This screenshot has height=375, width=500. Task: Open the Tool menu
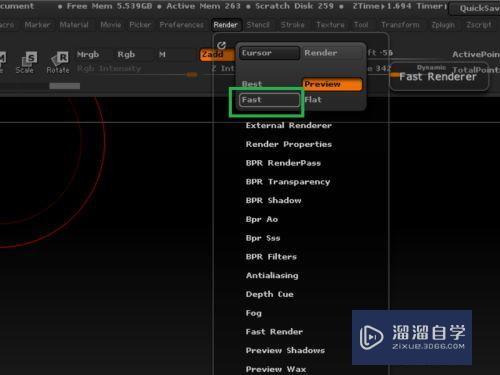click(x=361, y=25)
